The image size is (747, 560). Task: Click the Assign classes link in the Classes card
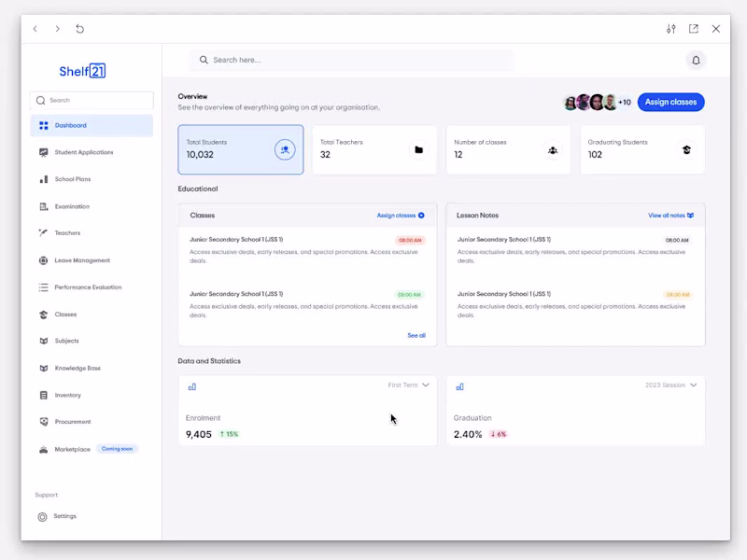tap(401, 216)
